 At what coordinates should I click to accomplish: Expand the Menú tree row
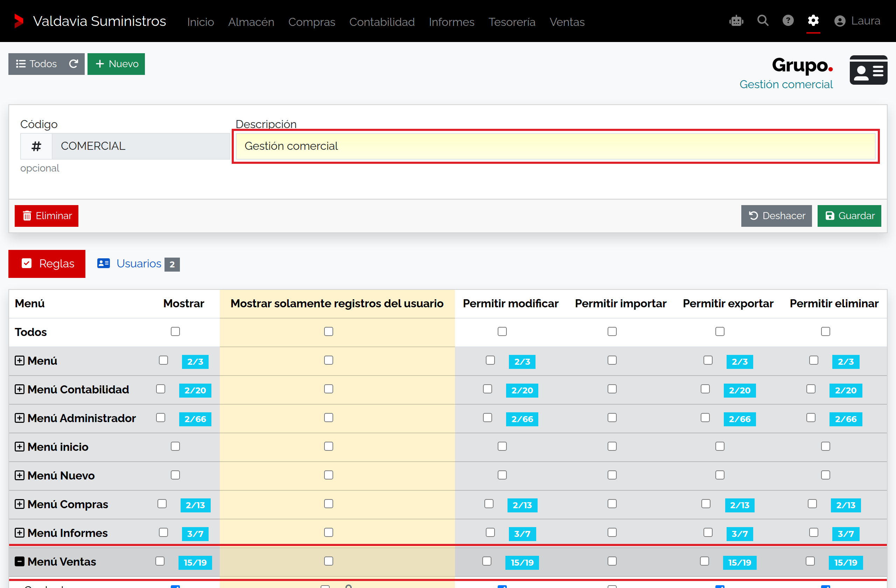(20, 360)
